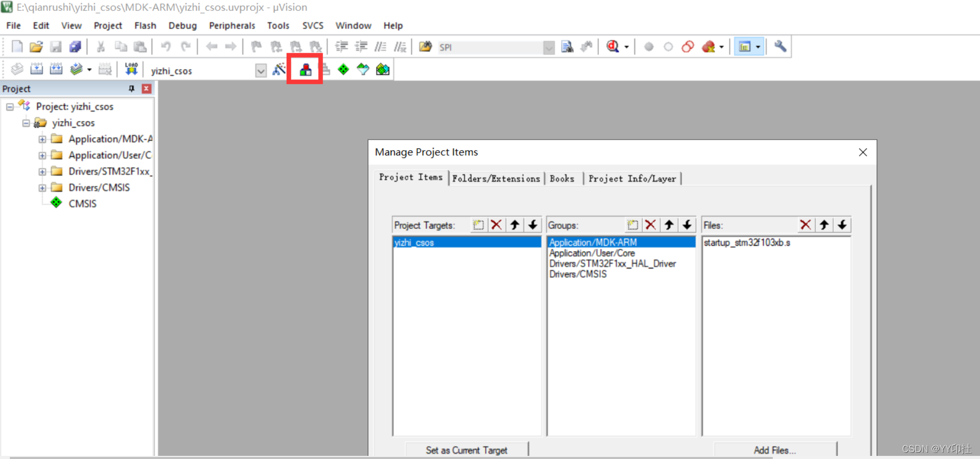Click the Indent selection icon
Screen dimensions: 980x459
pyautogui.click(x=341, y=47)
